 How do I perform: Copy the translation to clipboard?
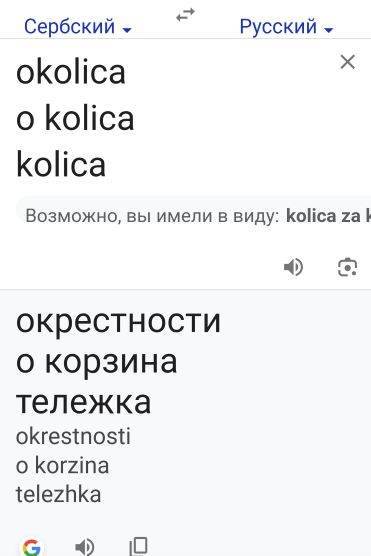click(x=138, y=546)
